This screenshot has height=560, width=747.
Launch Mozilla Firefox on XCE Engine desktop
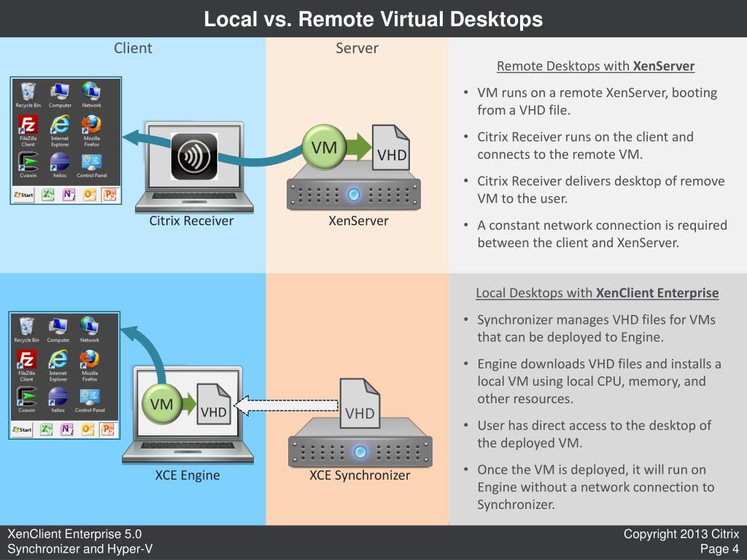[90, 365]
